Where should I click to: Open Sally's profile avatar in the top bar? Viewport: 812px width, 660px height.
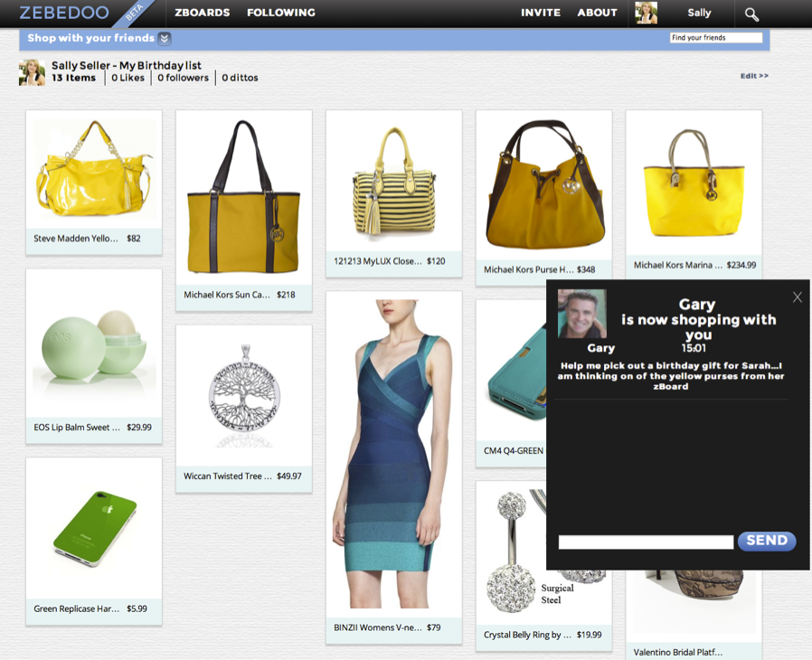tap(646, 13)
